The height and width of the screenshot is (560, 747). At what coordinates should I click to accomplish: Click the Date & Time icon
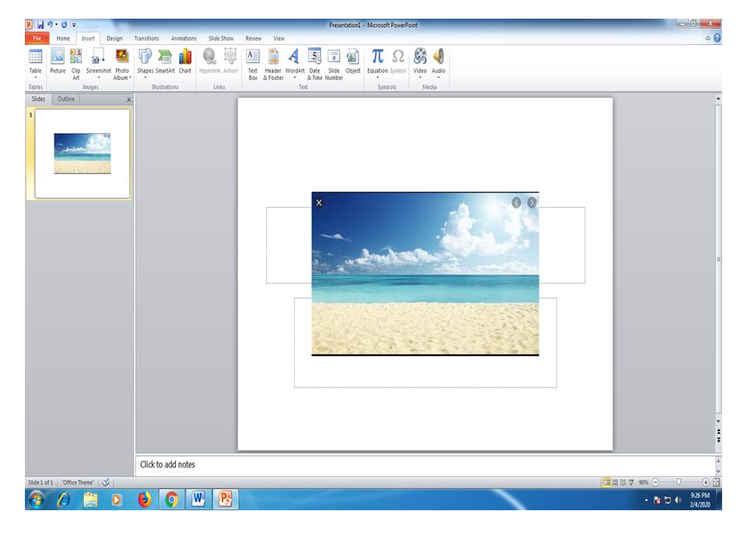[x=314, y=61]
